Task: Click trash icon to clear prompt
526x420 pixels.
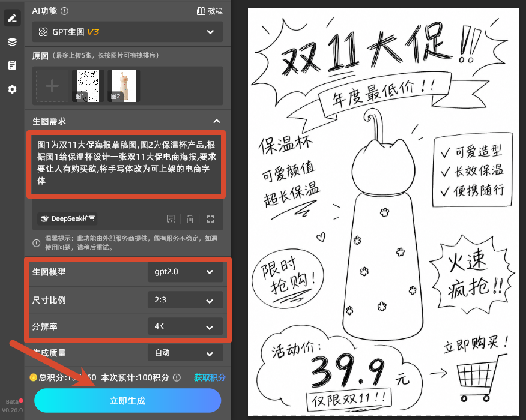Action: [190, 219]
